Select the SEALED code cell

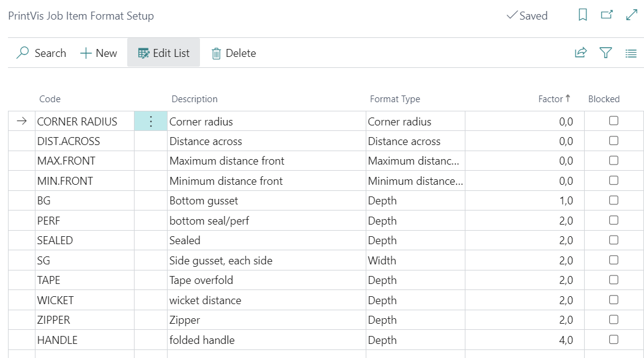[x=84, y=241]
